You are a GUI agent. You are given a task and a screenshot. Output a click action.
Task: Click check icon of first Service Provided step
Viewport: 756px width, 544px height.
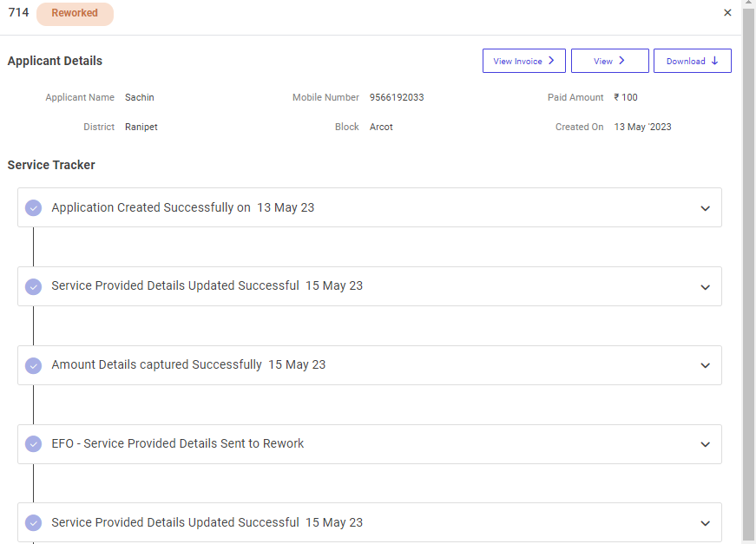click(33, 286)
